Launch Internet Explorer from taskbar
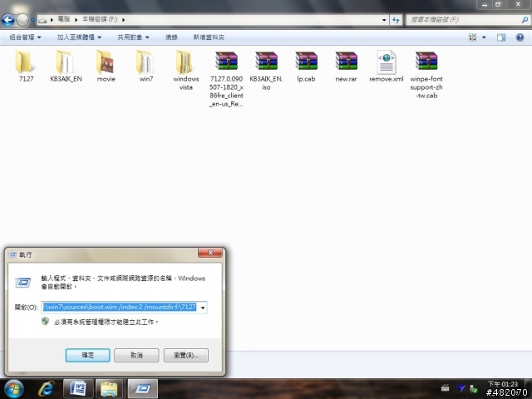Image resolution: width=532 pixels, height=399 pixels. pos(47,389)
